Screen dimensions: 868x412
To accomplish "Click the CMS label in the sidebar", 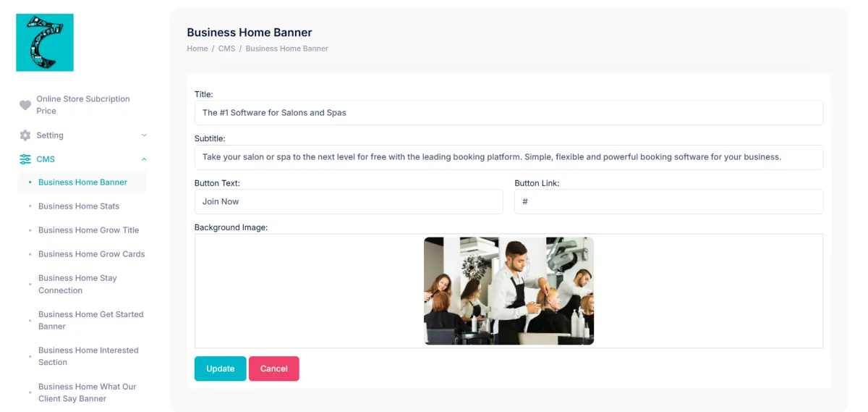I will [46, 159].
